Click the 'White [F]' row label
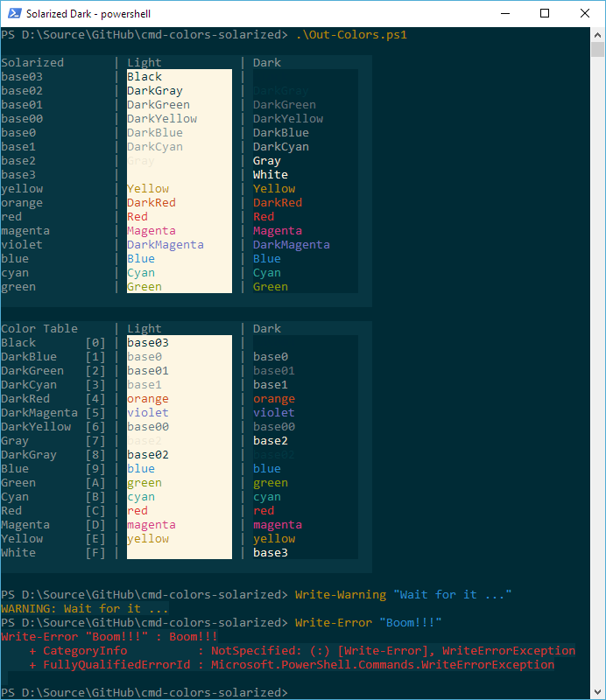 [53, 553]
